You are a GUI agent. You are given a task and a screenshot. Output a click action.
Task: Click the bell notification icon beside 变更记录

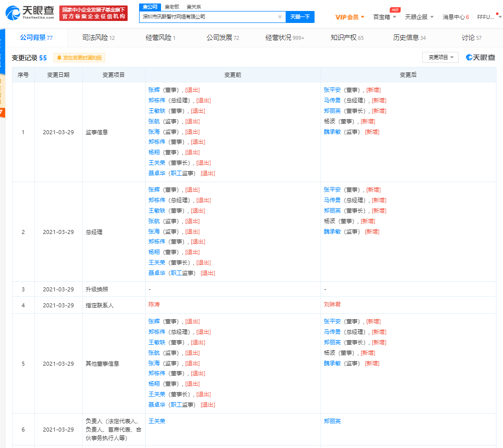tap(59, 58)
